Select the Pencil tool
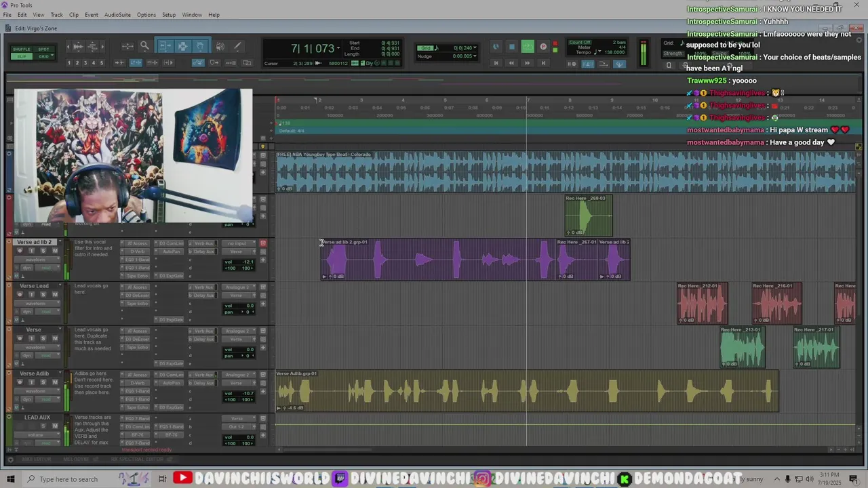The width and height of the screenshot is (868, 488). (237, 46)
